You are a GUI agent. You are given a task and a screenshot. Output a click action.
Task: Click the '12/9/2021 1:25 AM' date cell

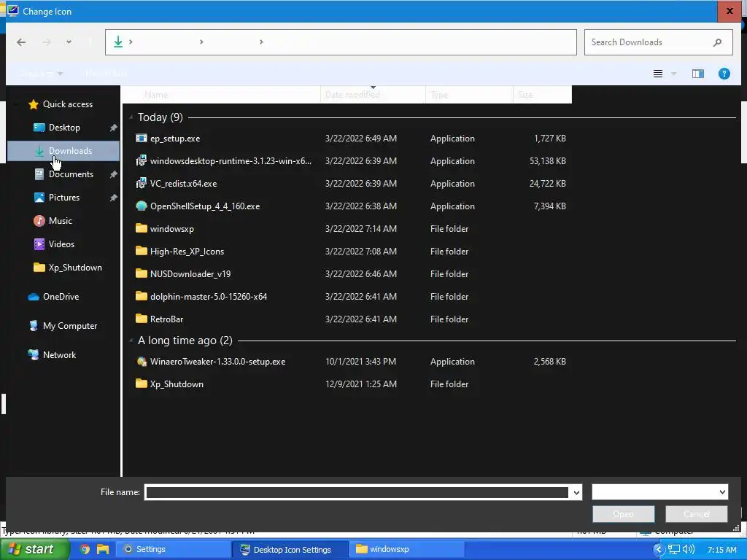[360, 384]
